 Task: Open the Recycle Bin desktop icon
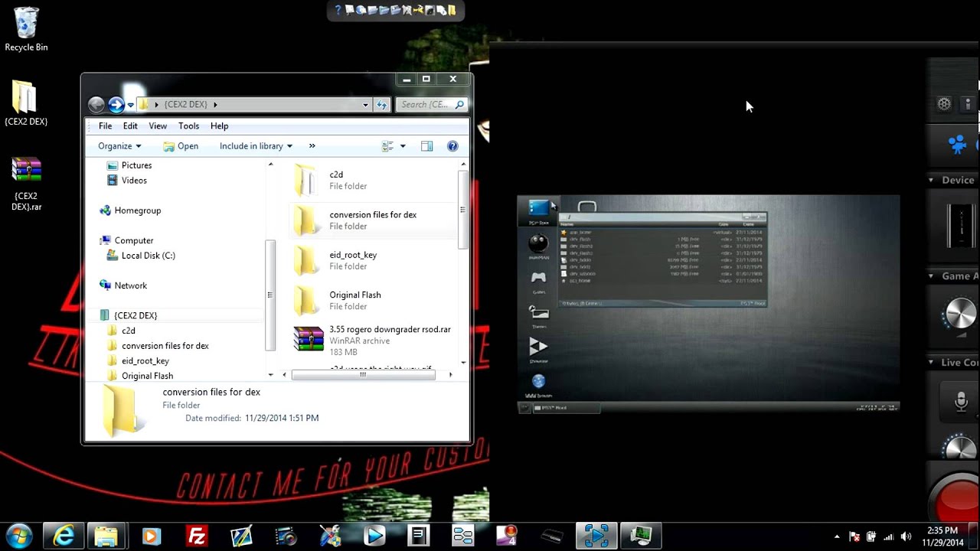coord(26,29)
